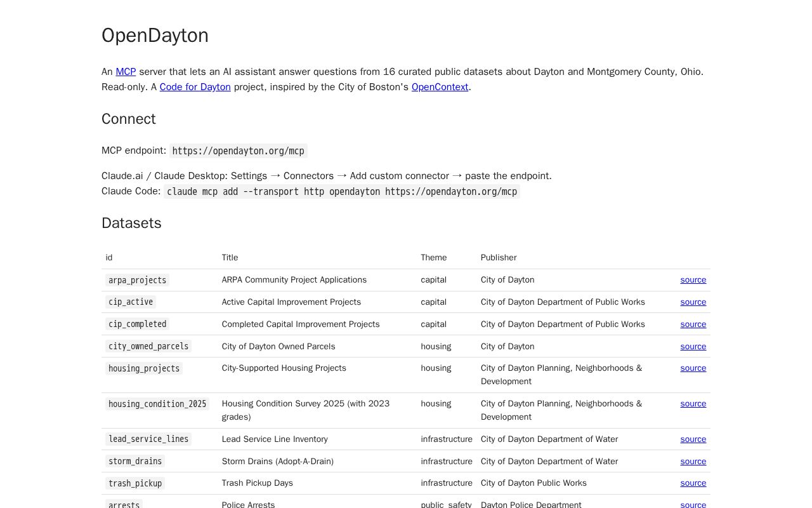
Task: Click the cip_active dataset id
Action: [131, 302]
